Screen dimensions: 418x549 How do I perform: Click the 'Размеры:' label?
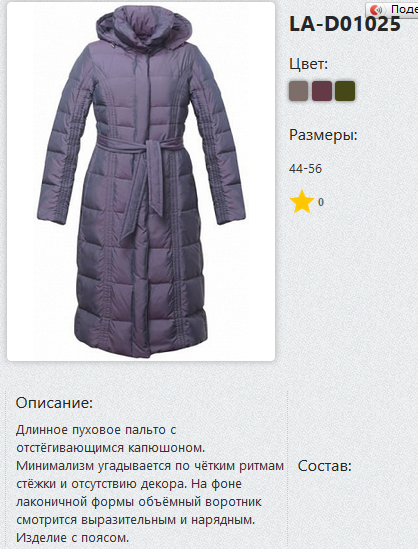pyautogui.click(x=323, y=135)
